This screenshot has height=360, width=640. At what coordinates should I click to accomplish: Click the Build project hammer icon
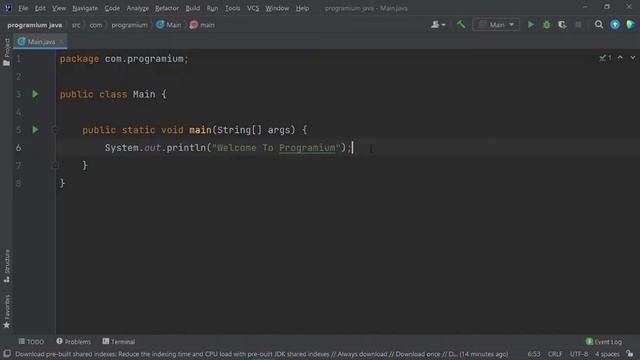461,24
